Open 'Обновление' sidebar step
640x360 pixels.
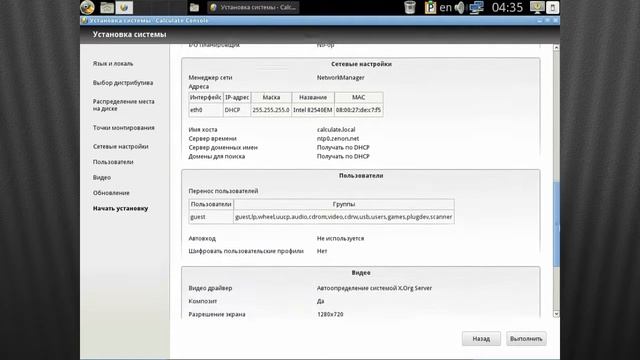point(111,193)
